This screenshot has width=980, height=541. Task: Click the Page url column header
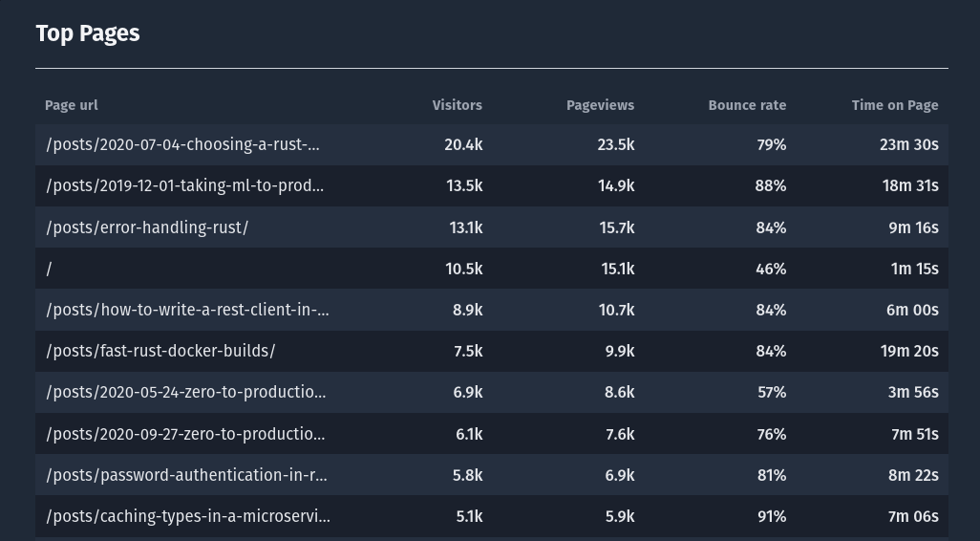72,105
